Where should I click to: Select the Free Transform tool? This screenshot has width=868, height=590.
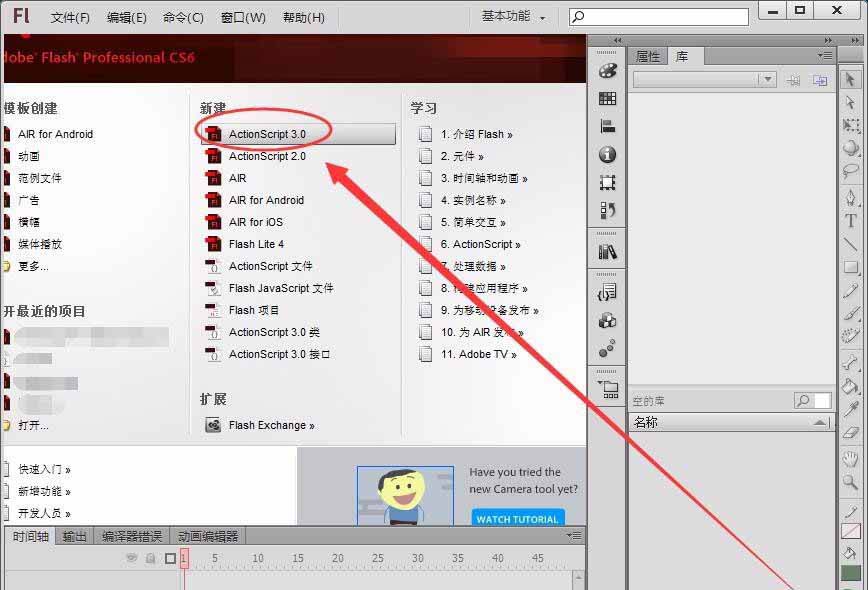pos(850,126)
